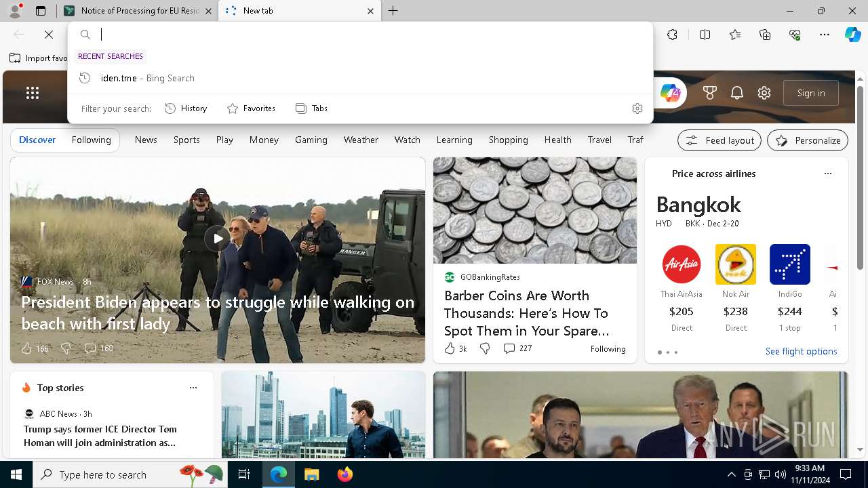Open the browser profile icon

[15, 11]
